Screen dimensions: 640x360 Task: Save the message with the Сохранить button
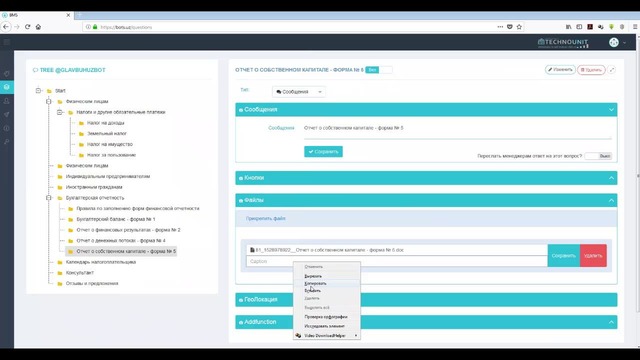coord(323,151)
